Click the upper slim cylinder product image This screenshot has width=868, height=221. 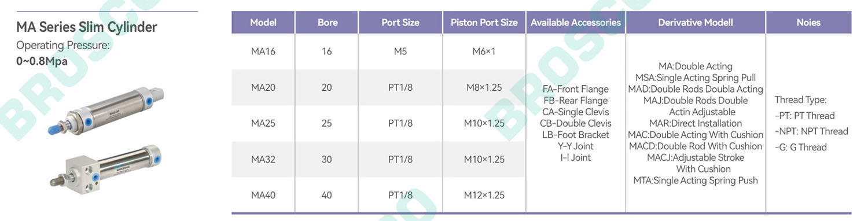click(105, 110)
